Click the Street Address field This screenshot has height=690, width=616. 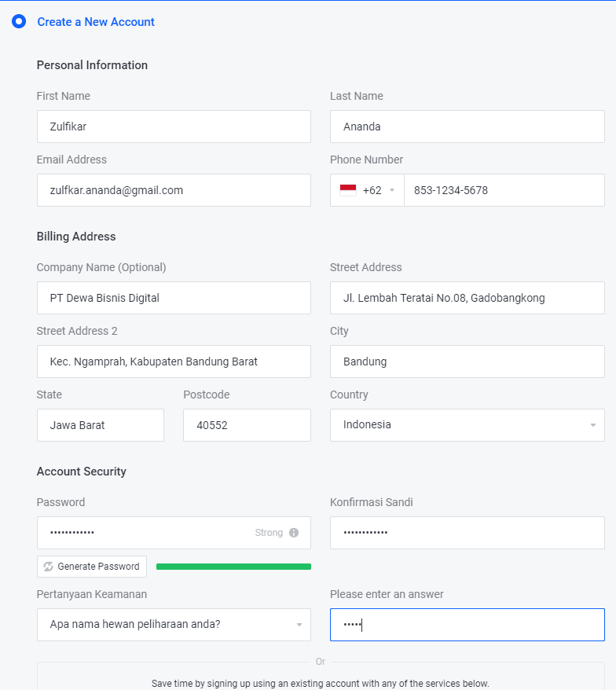467,298
